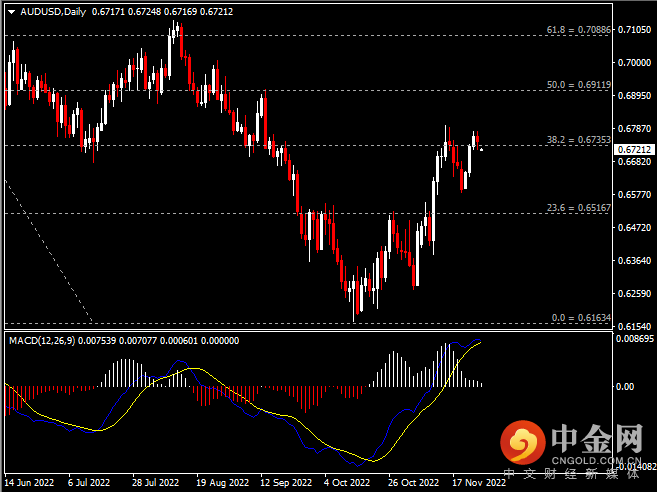Click the 0.008695 MACD scale value

634,341
